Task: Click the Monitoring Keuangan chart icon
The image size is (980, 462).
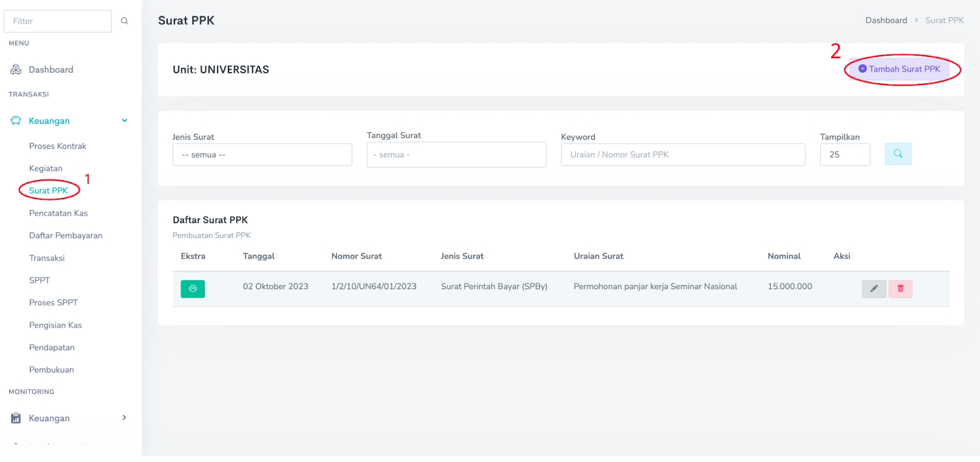Action: 16,418
